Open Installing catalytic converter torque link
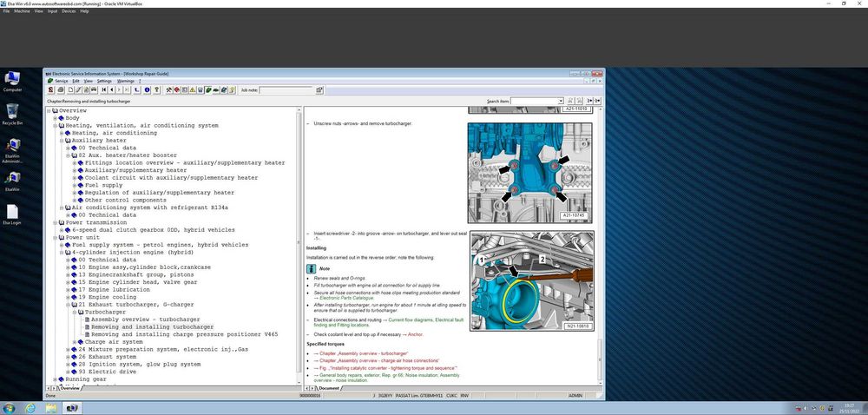 388,368
